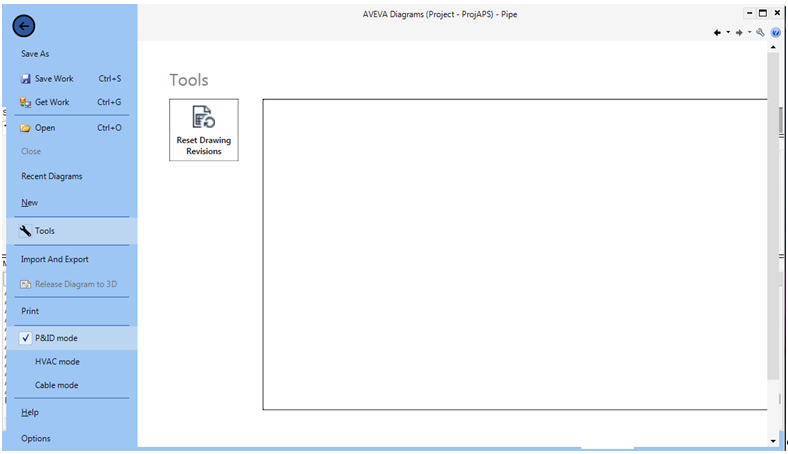The image size is (788, 454).
Task: Click the Open folder icon
Action: 26,128
